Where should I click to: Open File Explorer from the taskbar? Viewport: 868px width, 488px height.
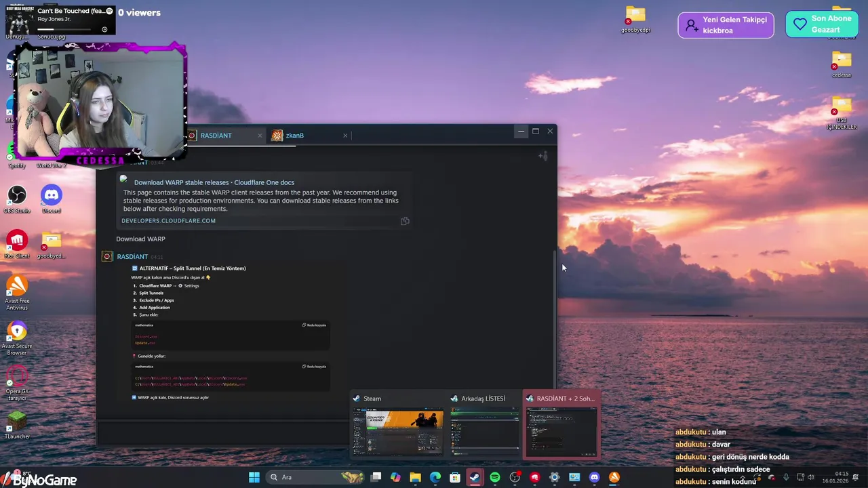pyautogui.click(x=415, y=477)
